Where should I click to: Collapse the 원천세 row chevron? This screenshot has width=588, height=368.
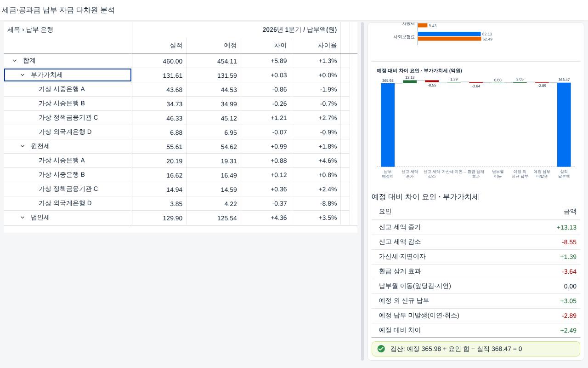[23, 146]
